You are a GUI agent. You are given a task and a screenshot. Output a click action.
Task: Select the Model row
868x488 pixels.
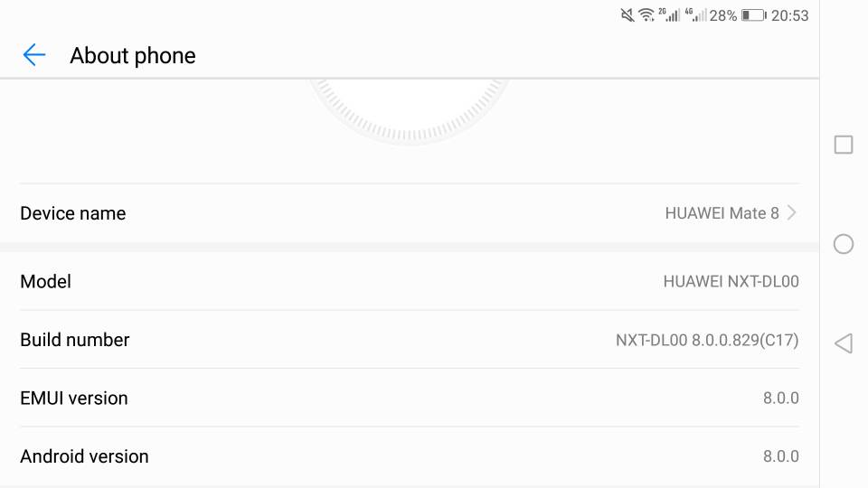[x=410, y=281]
